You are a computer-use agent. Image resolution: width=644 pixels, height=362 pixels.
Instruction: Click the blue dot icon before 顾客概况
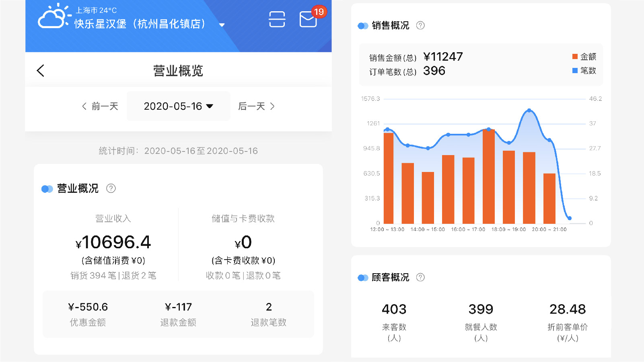362,277
